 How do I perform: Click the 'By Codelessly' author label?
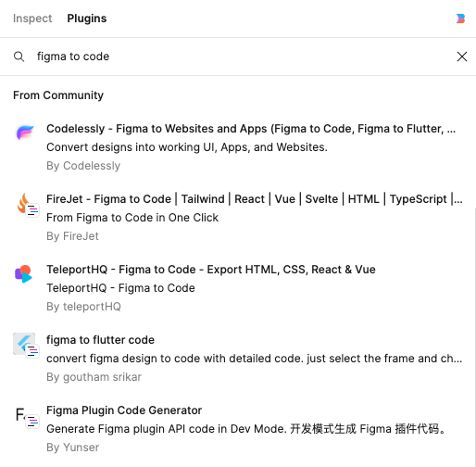pyautogui.click(x=83, y=166)
